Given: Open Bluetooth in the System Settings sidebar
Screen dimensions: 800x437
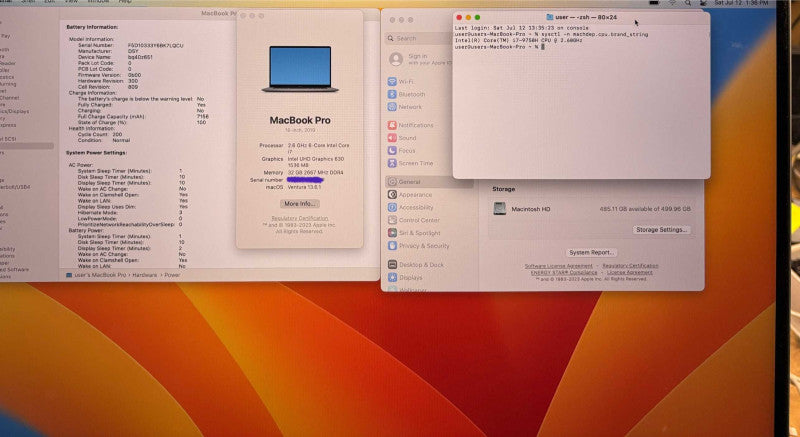Looking at the screenshot, I should 406,94.
